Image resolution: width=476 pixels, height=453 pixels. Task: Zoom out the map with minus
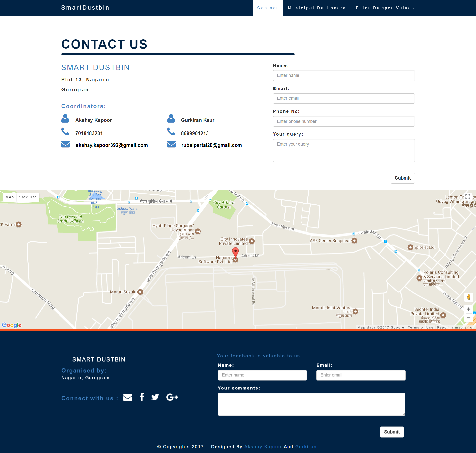[468, 318]
